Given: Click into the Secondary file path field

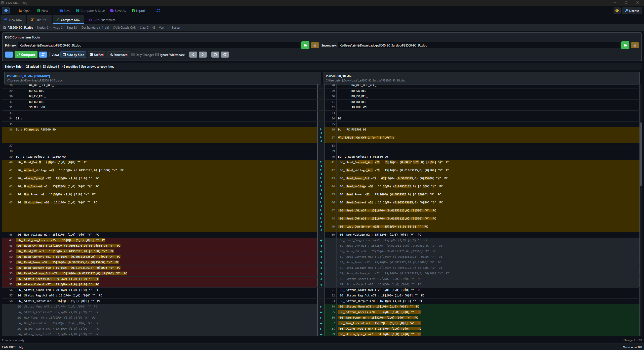Looking at the screenshot, I should (x=479, y=46).
